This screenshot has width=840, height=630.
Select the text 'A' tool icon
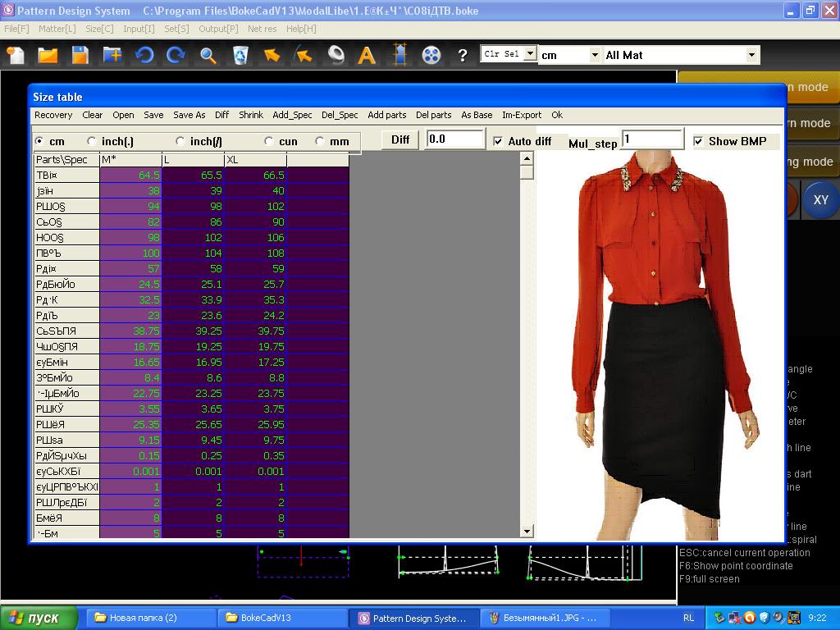tap(367, 55)
